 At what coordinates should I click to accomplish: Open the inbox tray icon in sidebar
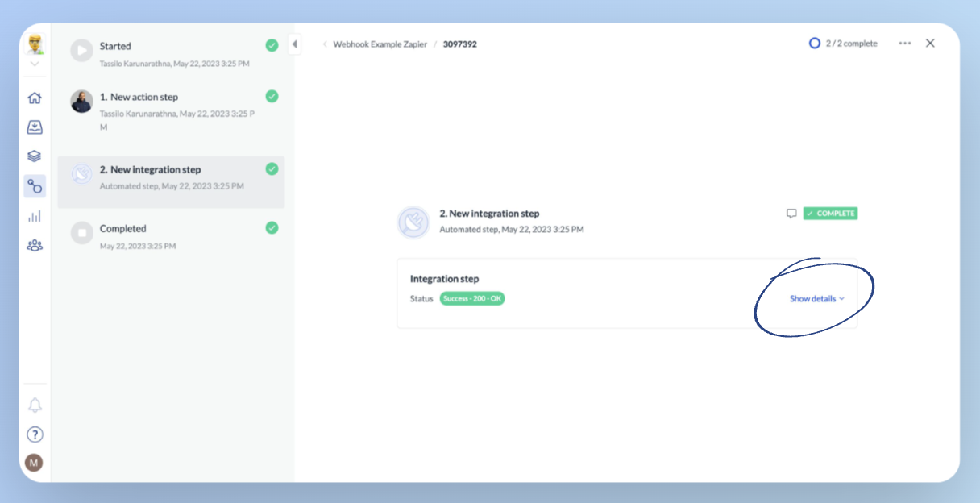35,127
